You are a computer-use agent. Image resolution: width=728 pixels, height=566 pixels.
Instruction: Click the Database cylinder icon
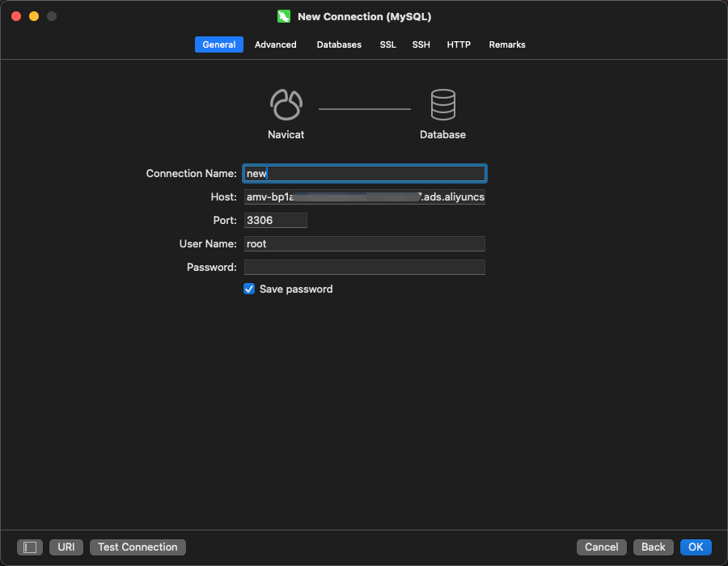coord(443,104)
